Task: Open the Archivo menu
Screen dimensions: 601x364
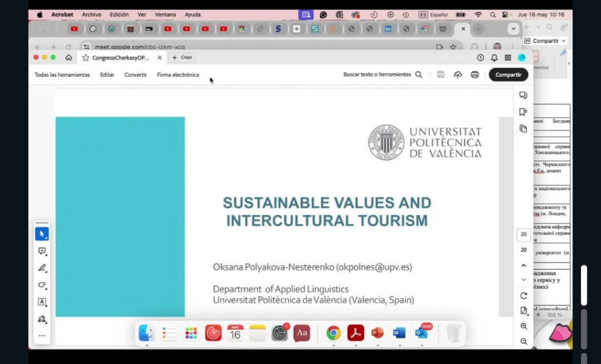Action: coord(91,15)
